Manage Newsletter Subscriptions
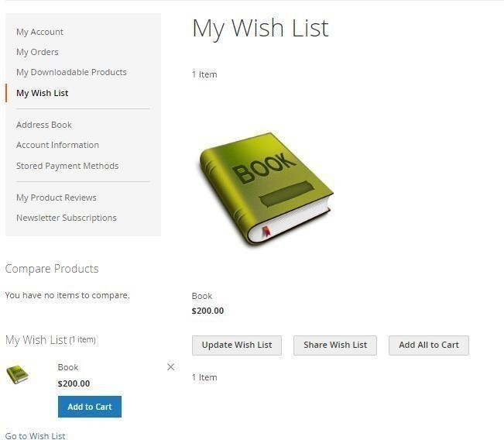The width and height of the screenshot is (504, 440). tap(67, 218)
